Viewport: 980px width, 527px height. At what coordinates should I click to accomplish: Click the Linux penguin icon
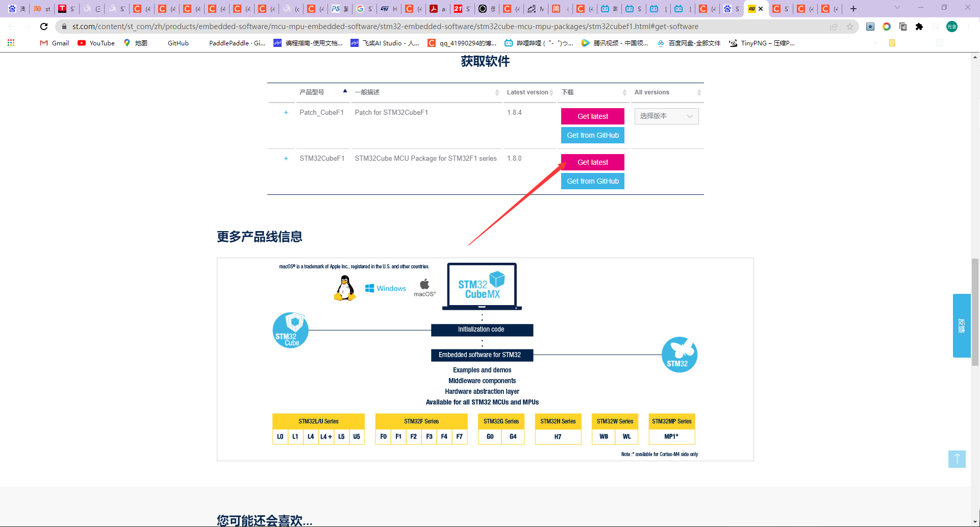tap(345, 288)
